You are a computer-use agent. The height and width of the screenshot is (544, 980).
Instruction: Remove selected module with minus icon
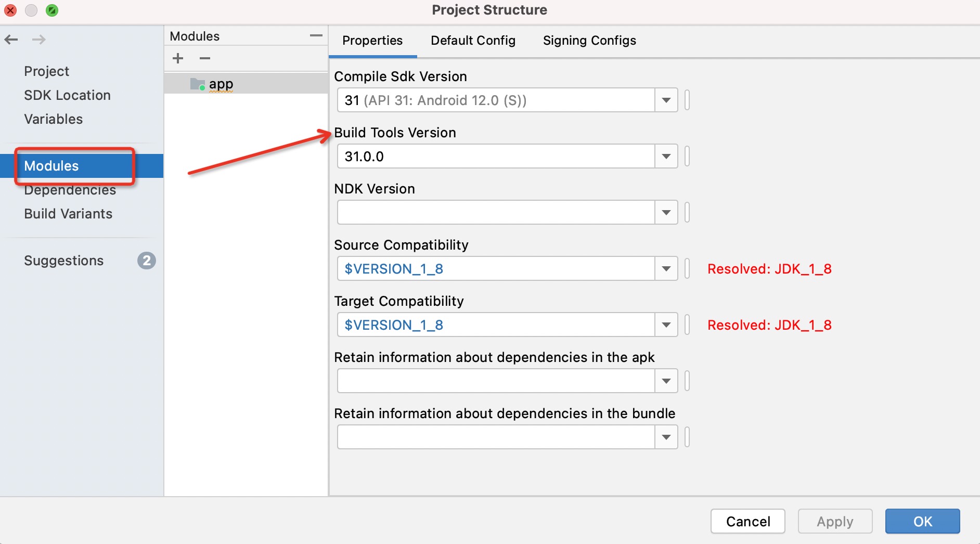(x=205, y=58)
